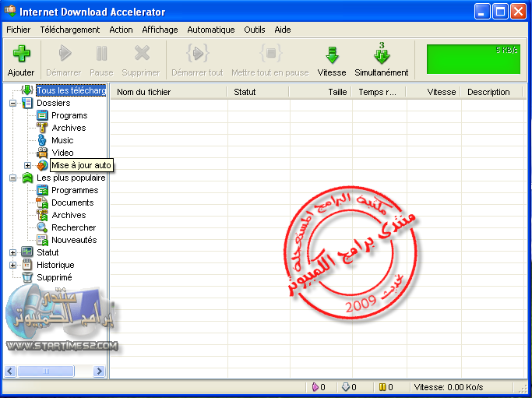Open the Outils menu
This screenshot has height=398, width=532.
[255, 30]
